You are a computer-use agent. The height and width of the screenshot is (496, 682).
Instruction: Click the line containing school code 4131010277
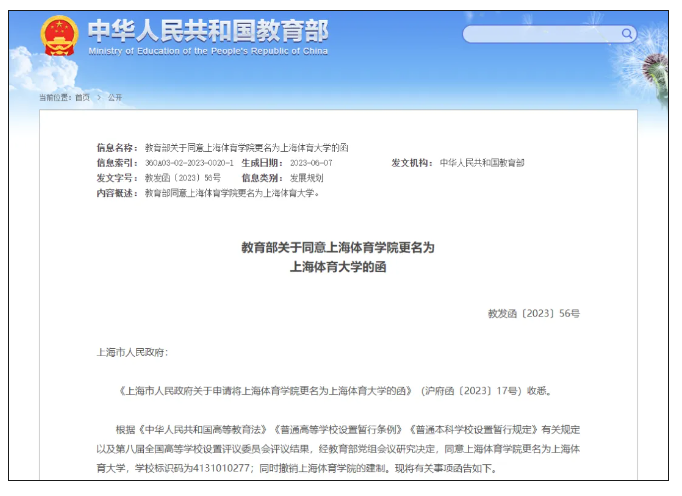pyautogui.click(x=297, y=469)
